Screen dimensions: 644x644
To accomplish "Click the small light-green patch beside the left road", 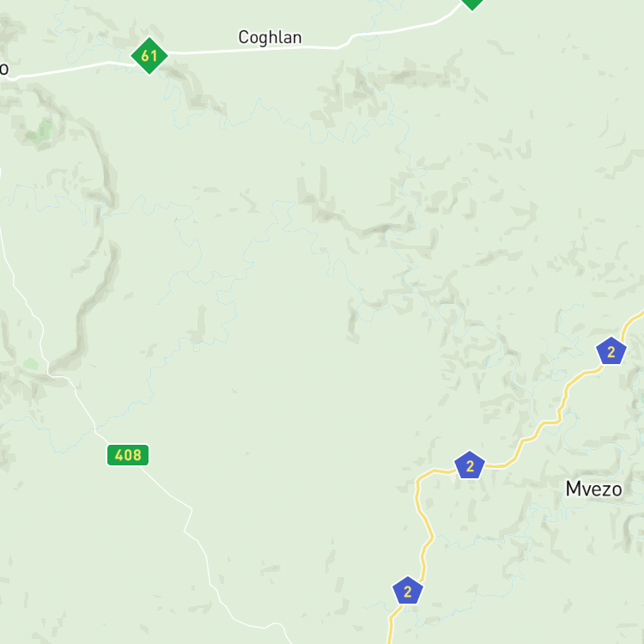I will [31, 363].
